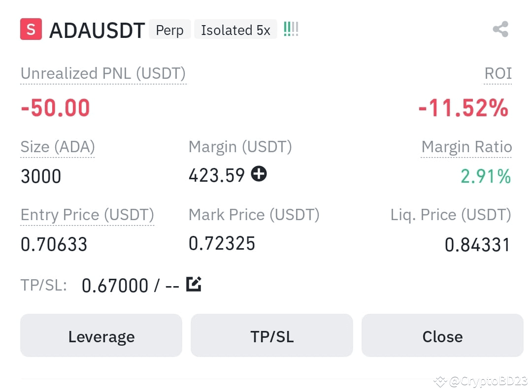The image size is (532, 392).
Task: Click the share icon for ADAUSDT position
Action: (x=501, y=29)
